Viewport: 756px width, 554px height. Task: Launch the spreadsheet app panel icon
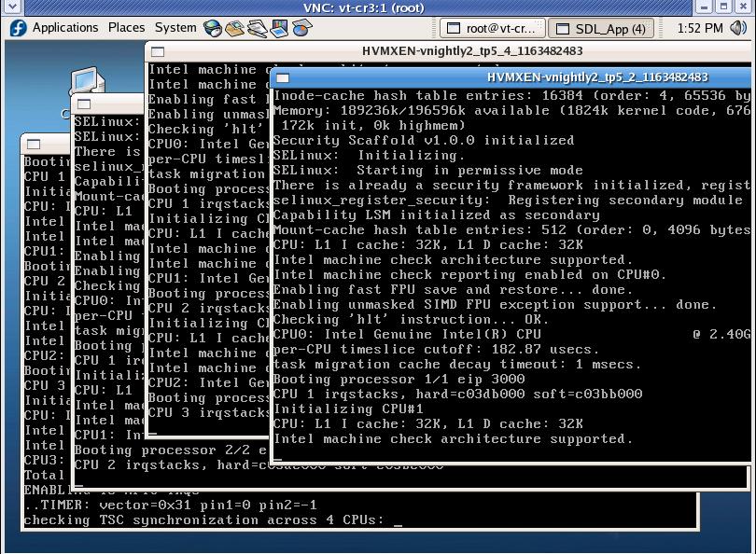click(301, 29)
